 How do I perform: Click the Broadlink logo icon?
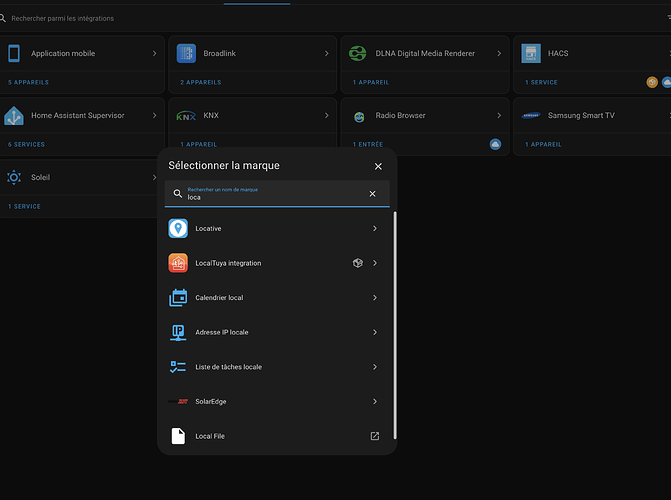point(186,54)
